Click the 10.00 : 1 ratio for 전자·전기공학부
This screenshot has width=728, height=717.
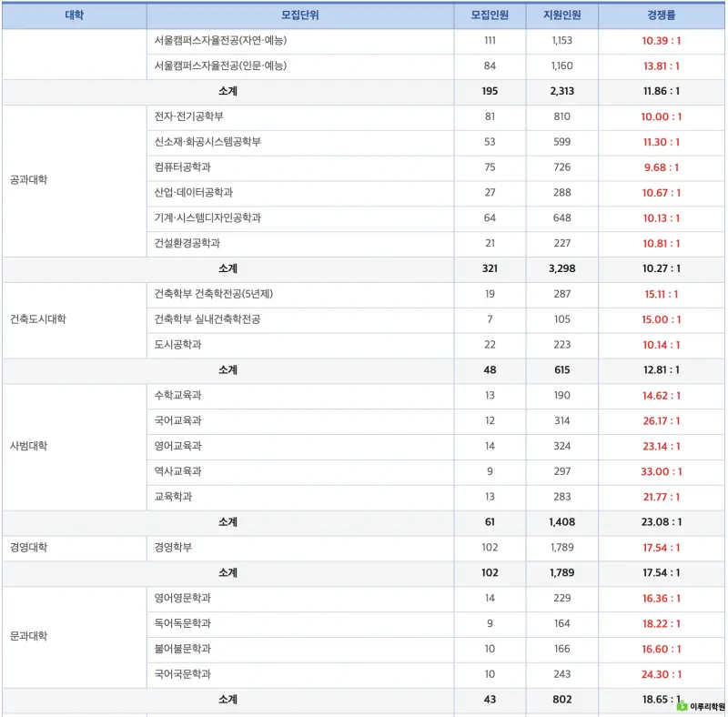662,117
